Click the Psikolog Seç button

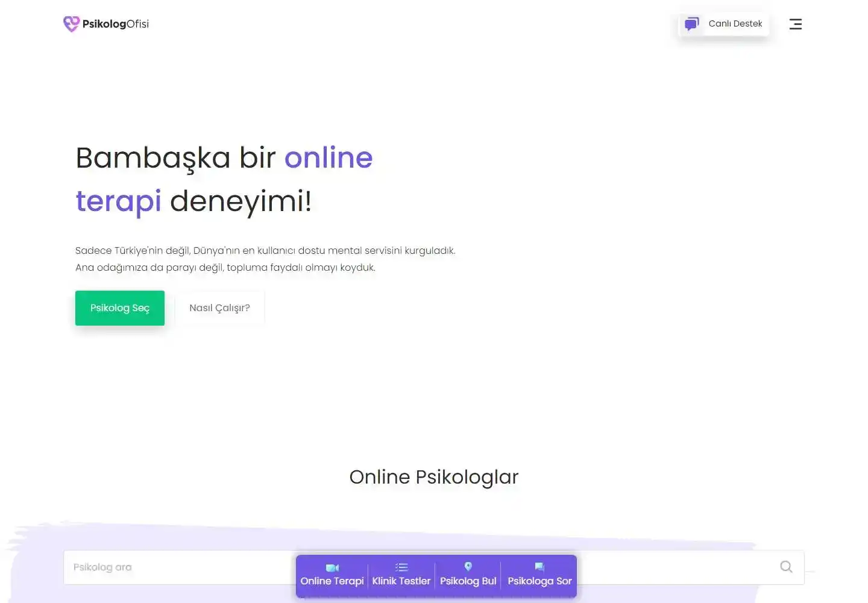[x=120, y=308]
